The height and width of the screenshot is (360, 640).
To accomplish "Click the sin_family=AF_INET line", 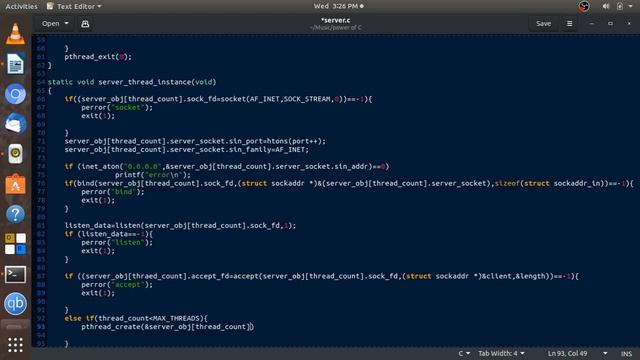I will [x=187, y=150].
